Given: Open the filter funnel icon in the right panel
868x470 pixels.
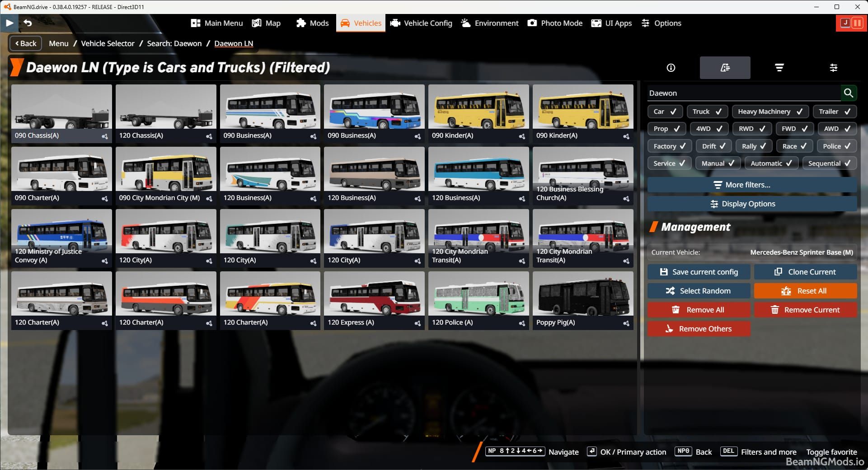Looking at the screenshot, I should 779,68.
